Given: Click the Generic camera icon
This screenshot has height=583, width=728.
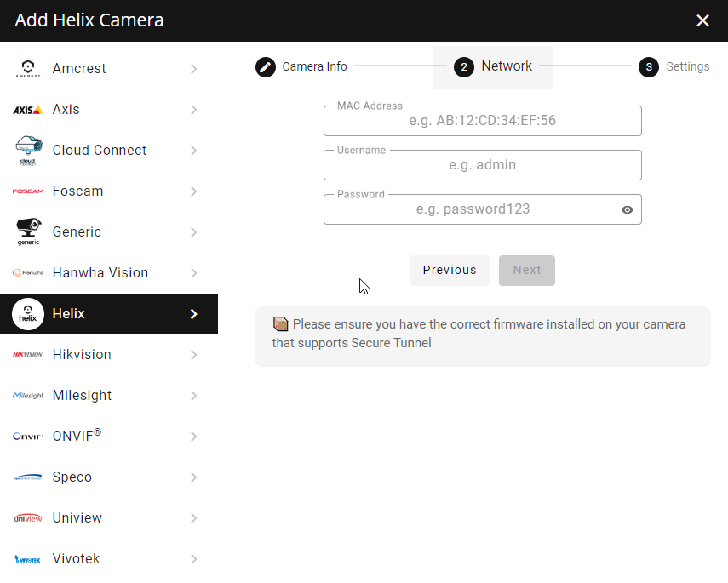Looking at the screenshot, I should [x=28, y=231].
